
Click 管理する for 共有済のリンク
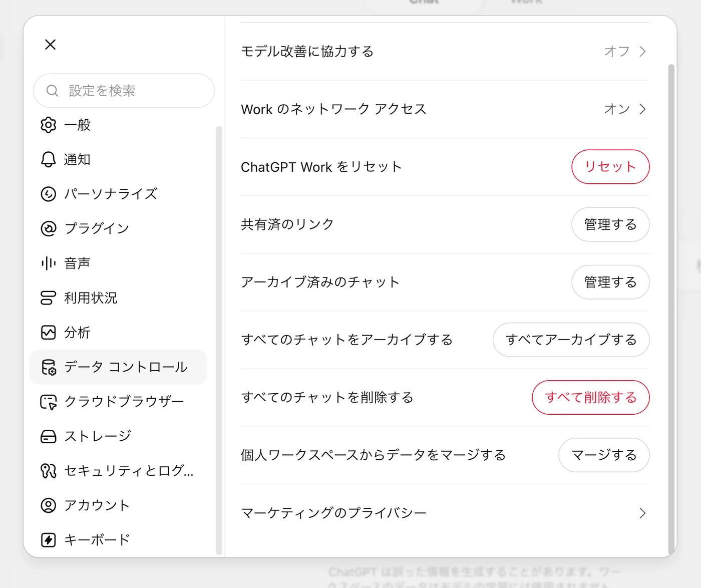610,224
